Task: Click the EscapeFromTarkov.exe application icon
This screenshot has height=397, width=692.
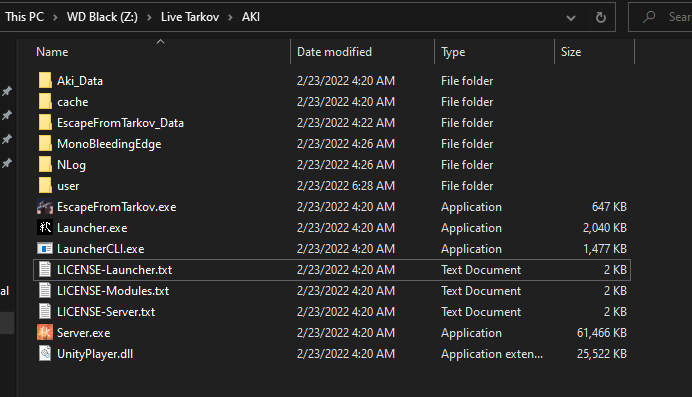Action: pos(45,207)
